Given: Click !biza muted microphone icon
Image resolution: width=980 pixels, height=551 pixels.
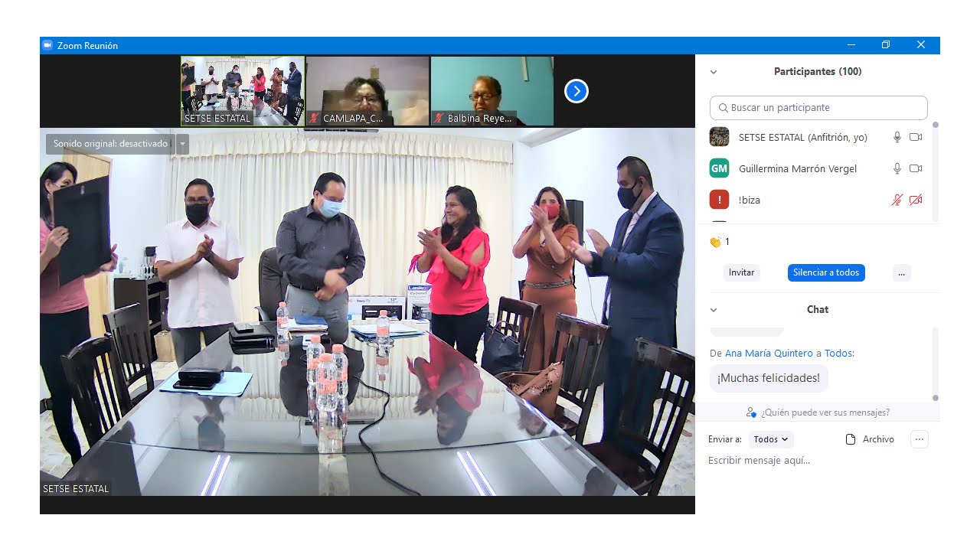Looking at the screenshot, I should (x=897, y=200).
